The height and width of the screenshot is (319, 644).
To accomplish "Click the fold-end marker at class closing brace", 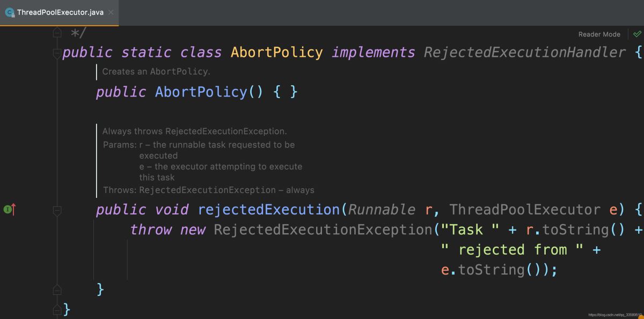I will click(x=57, y=309).
